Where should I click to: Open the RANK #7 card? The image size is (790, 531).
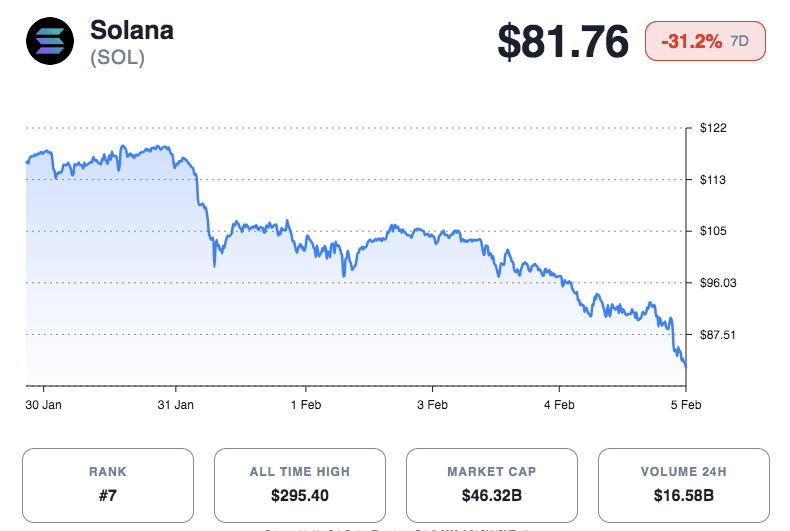[x=108, y=484]
